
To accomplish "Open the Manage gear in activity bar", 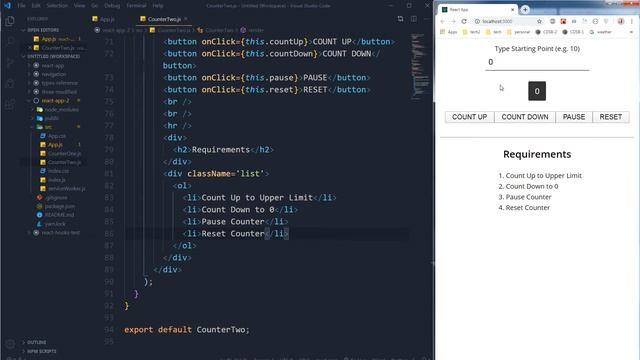I will (10, 344).
